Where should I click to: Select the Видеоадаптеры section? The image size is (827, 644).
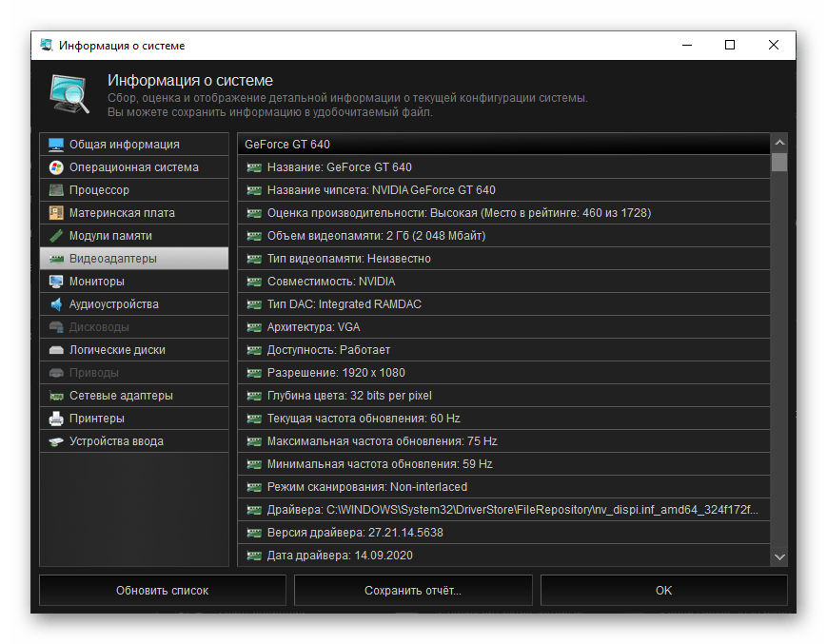134,259
